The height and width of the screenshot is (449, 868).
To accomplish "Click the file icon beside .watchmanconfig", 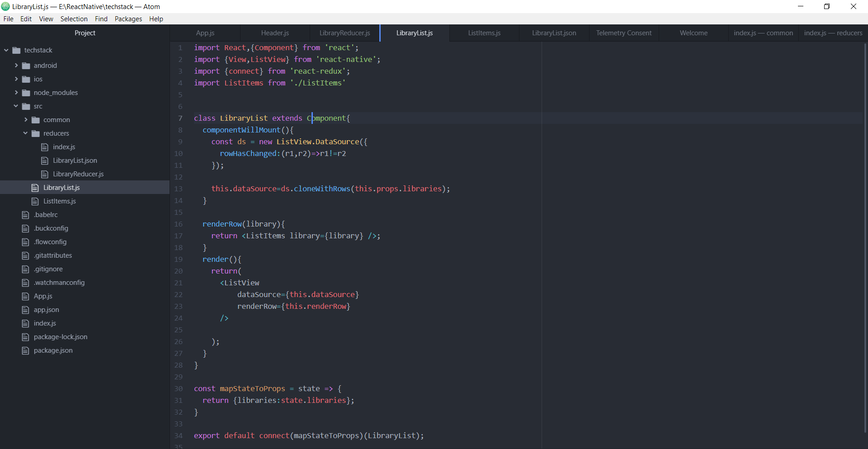I will coord(26,283).
